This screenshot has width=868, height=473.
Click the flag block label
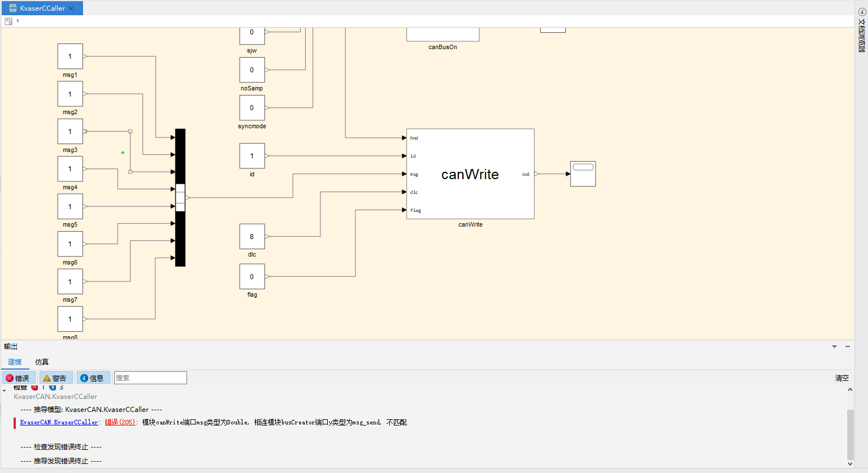(x=252, y=294)
